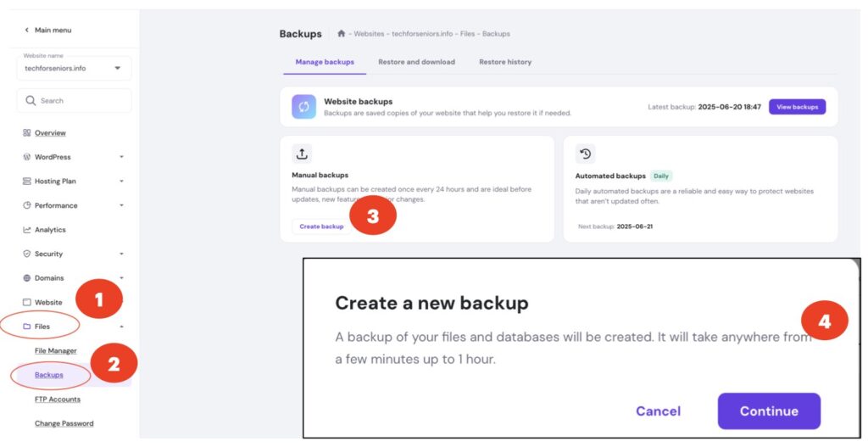The image size is (868, 447).
Task: Confirm with the Continue button
Action: coord(768,411)
